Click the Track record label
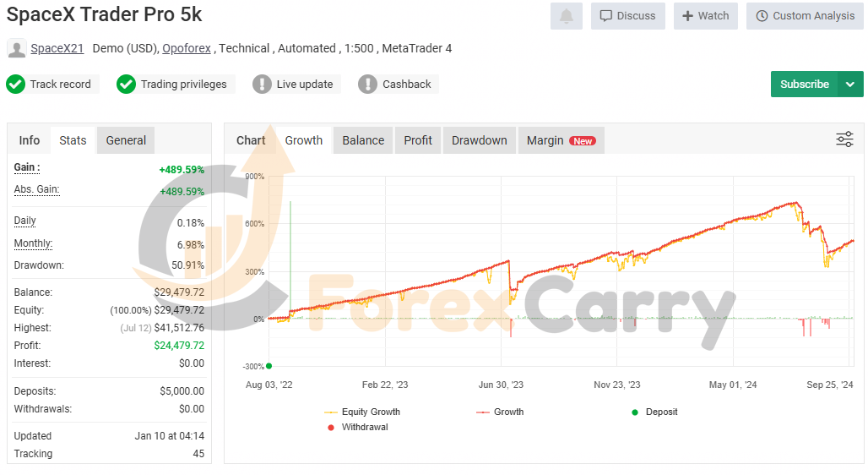The height and width of the screenshot is (475, 868). point(60,85)
